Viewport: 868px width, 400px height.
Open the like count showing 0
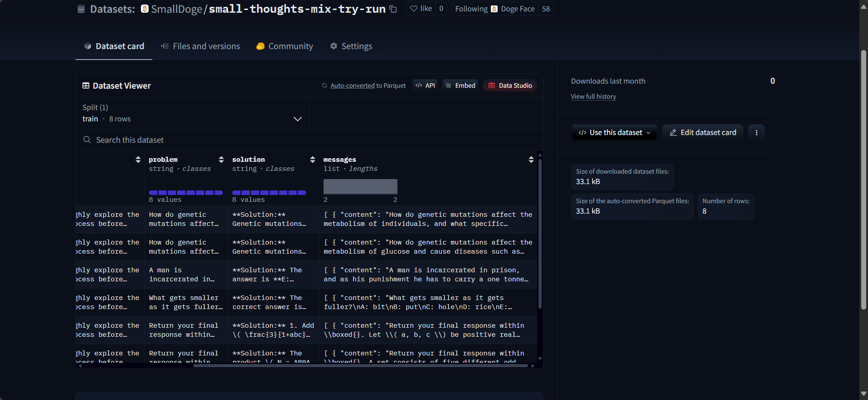(x=441, y=9)
